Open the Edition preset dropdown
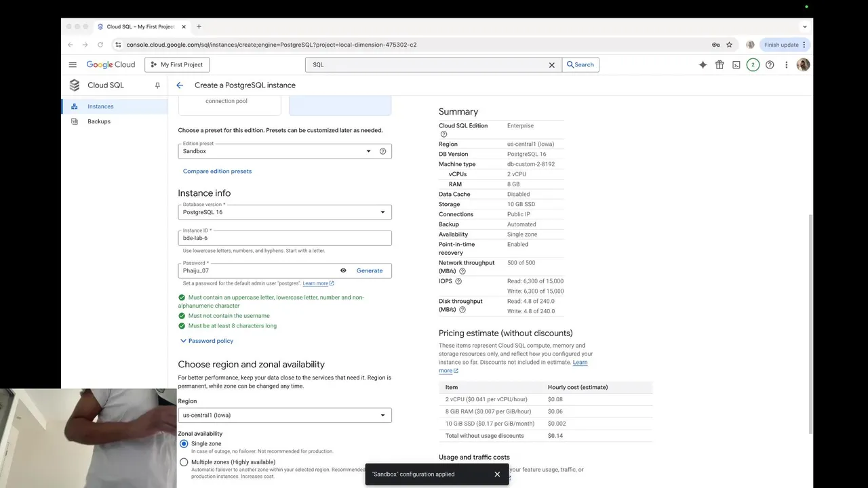868x488 pixels. pos(285,151)
